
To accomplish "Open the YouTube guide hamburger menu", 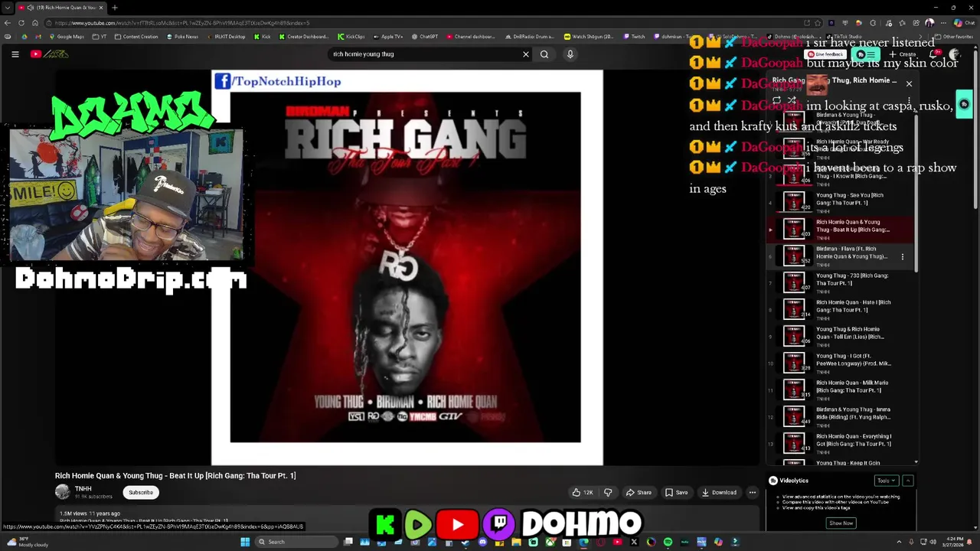I will pos(15,54).
